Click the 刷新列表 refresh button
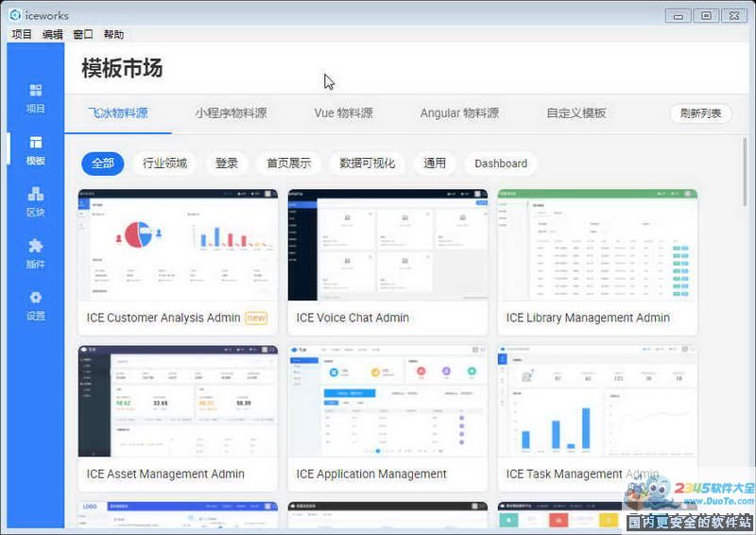 click(700, 113)
